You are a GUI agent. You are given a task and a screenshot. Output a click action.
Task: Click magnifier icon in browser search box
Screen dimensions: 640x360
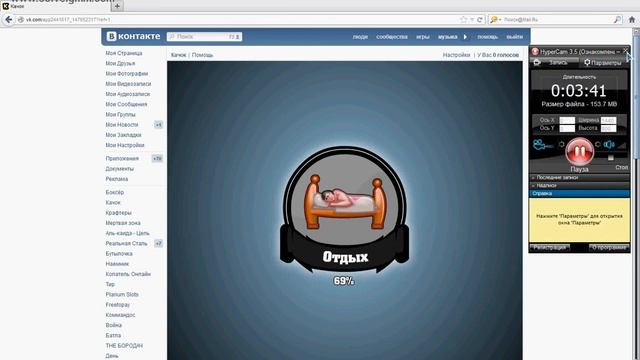tap(617, 19)
